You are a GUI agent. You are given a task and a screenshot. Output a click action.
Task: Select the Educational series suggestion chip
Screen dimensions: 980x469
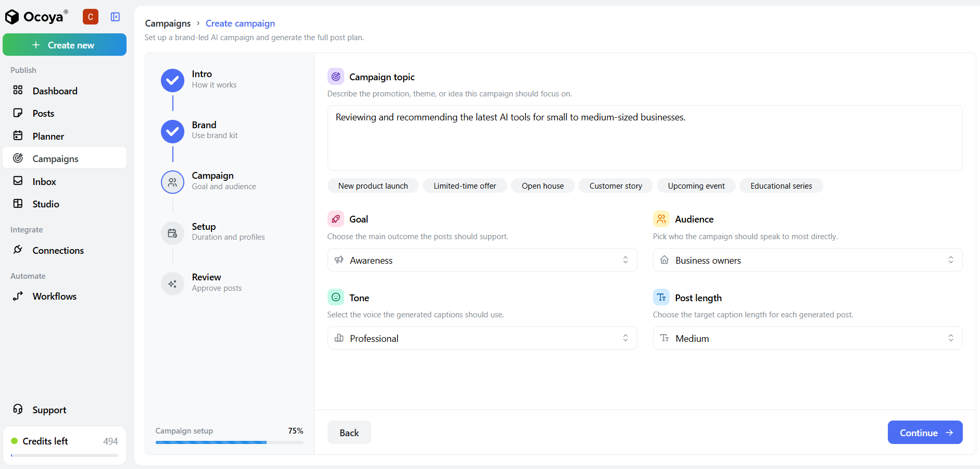(781, 186)
